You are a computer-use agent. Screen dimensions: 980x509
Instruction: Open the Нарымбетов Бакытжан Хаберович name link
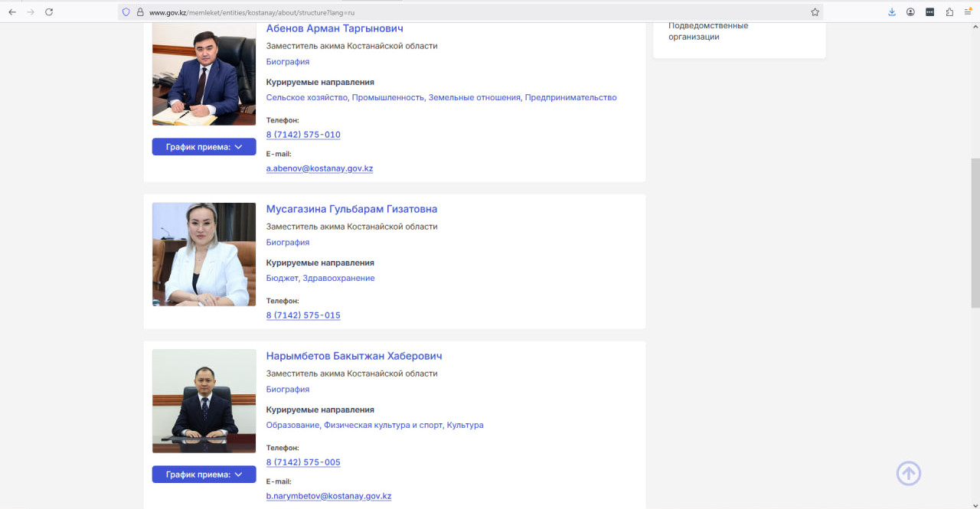(354, 356)
